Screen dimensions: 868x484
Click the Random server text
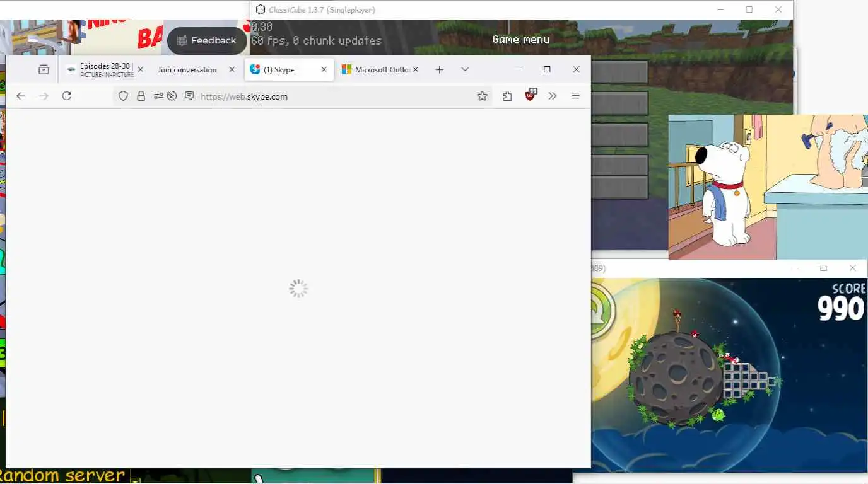tap(62, 475)
